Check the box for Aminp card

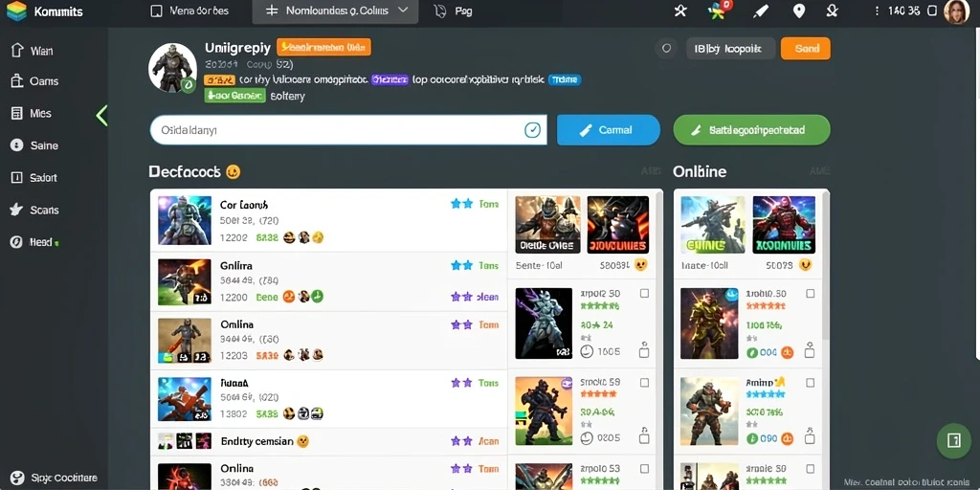click(x=810, y=382)
